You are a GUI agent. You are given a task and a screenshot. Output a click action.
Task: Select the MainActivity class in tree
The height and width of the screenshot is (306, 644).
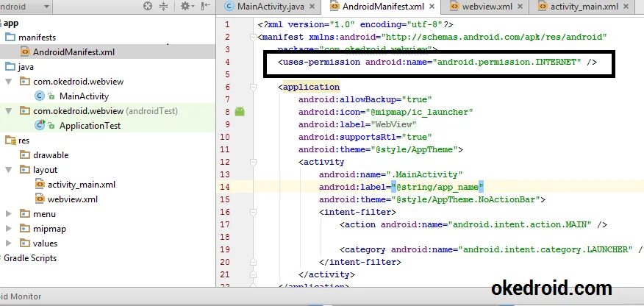click(85, 96)
